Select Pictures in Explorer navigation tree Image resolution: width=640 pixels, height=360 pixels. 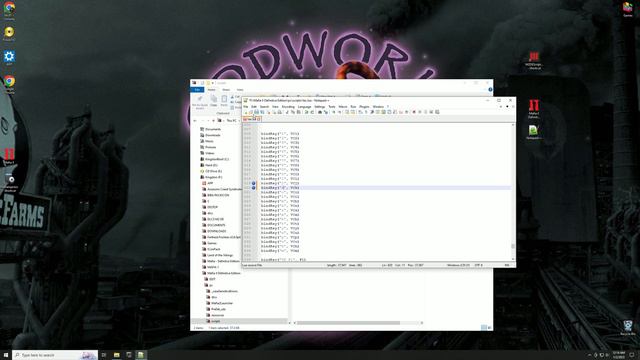(x=210, y=147)
